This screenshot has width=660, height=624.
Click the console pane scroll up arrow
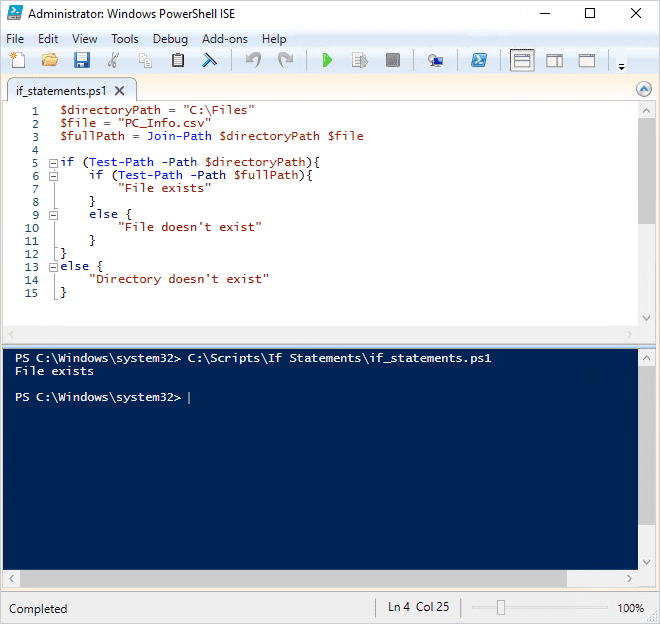click(x=646, y=358)
